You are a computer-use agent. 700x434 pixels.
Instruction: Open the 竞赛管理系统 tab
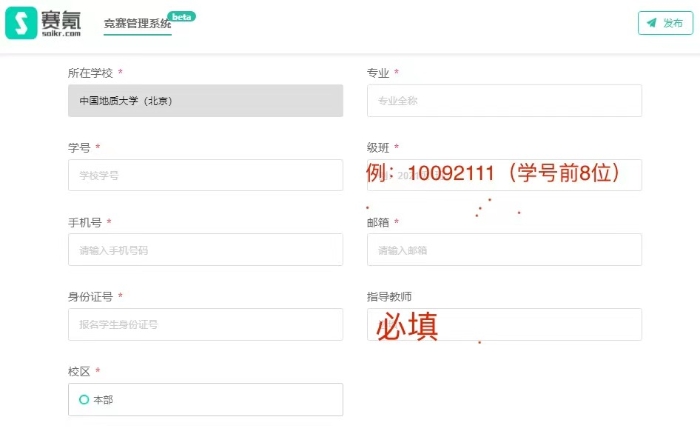pos(137,23)
